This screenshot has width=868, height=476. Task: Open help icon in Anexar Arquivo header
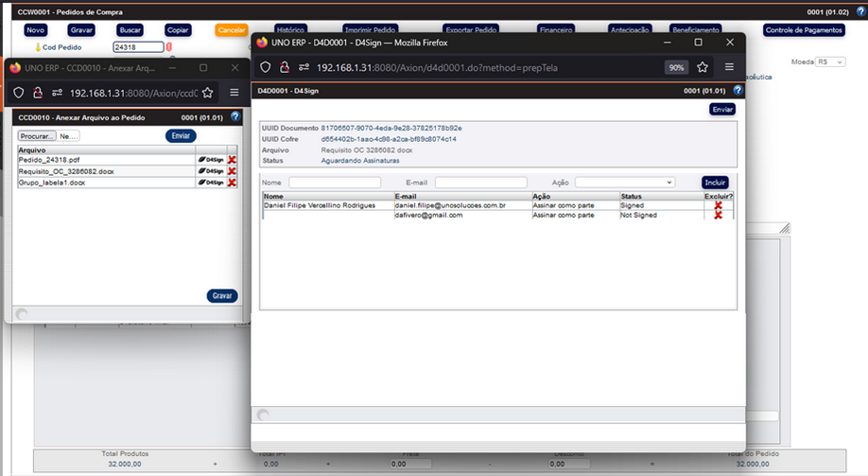tap(235, 116)
